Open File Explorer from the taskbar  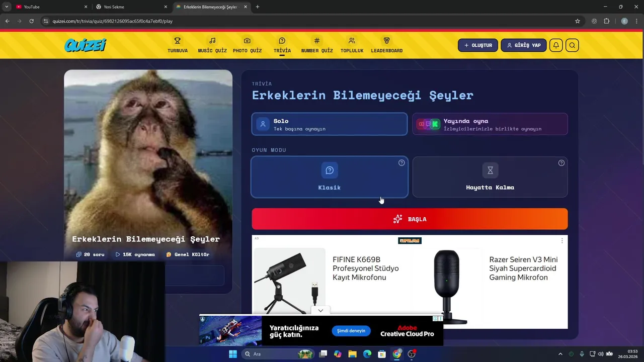(x=352, y=354)
